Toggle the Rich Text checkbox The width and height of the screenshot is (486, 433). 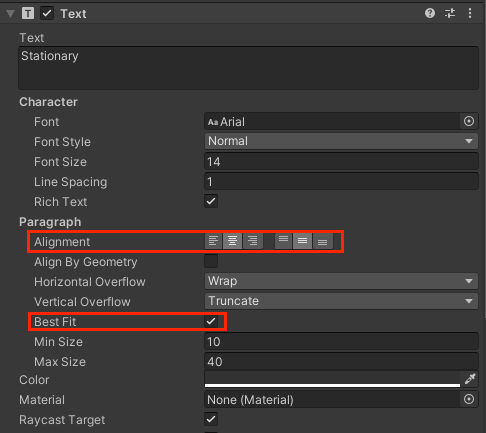(x=211, y=201)
